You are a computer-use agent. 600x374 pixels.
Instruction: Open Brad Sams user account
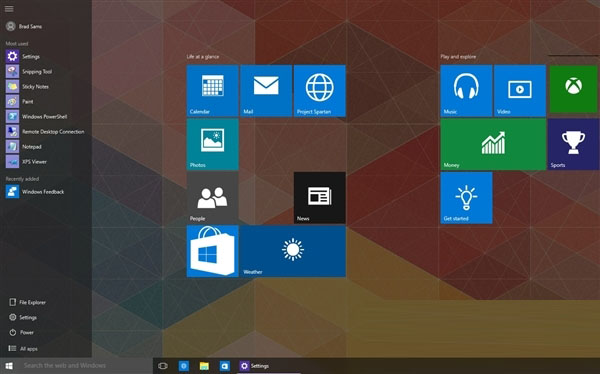[x=24, y=26]
